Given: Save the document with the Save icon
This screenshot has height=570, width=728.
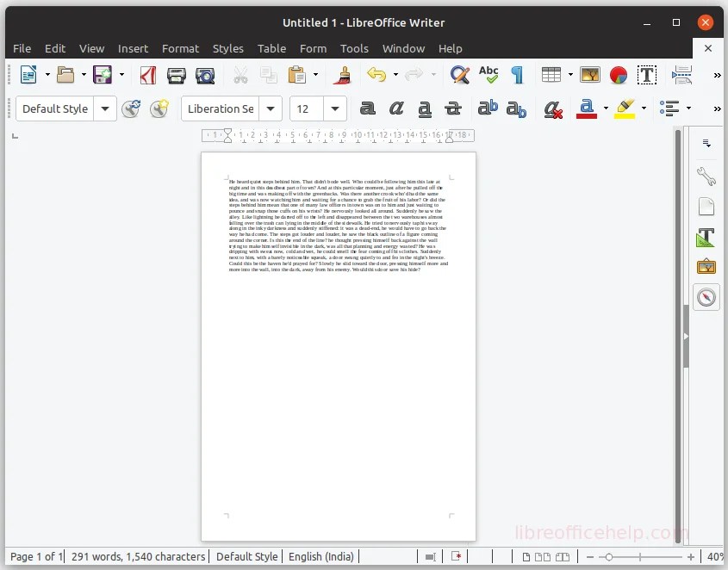Looking at the screenshot, I should (103, 75).
